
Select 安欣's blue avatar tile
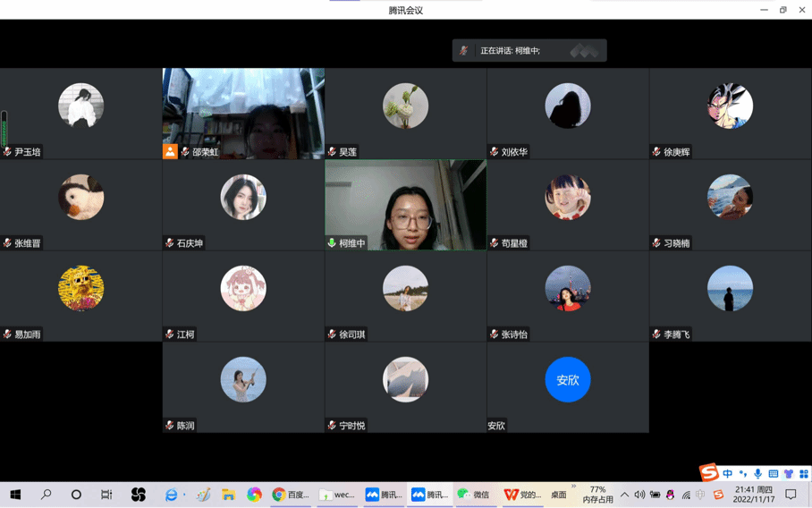[x=568, y=380]
